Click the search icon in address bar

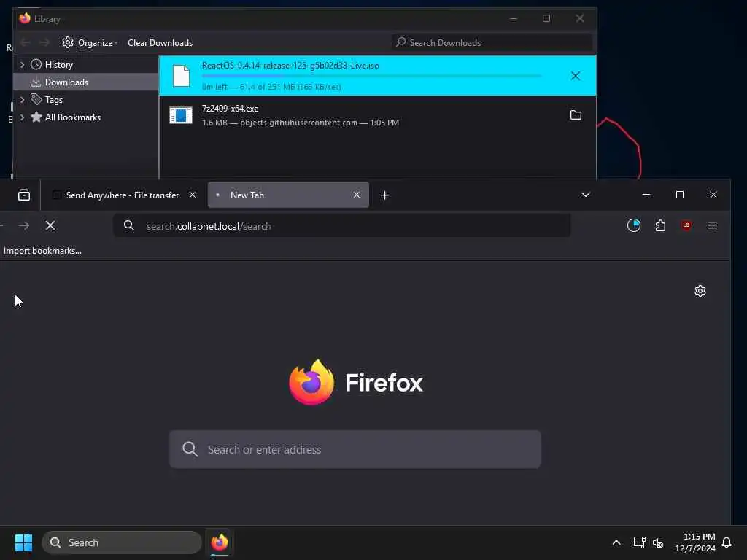click(x=129, y=226)
